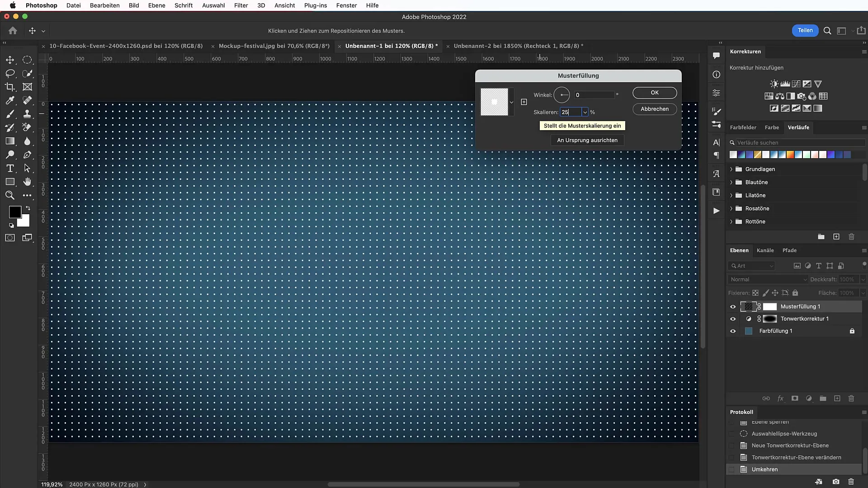
Task: Expand the Rosatöne gradients group
Action: (731, 208)
